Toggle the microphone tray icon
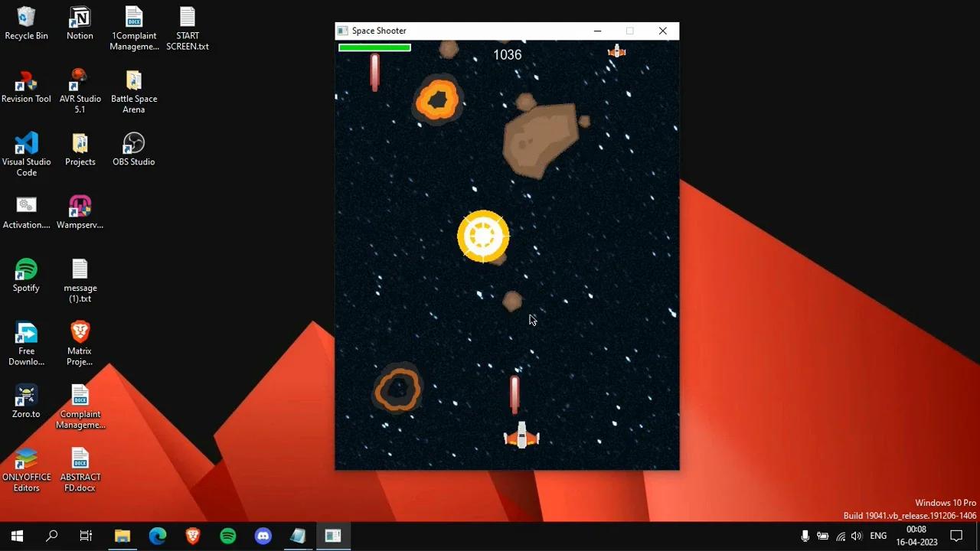The image size is (980, 551). coord(805,536)
